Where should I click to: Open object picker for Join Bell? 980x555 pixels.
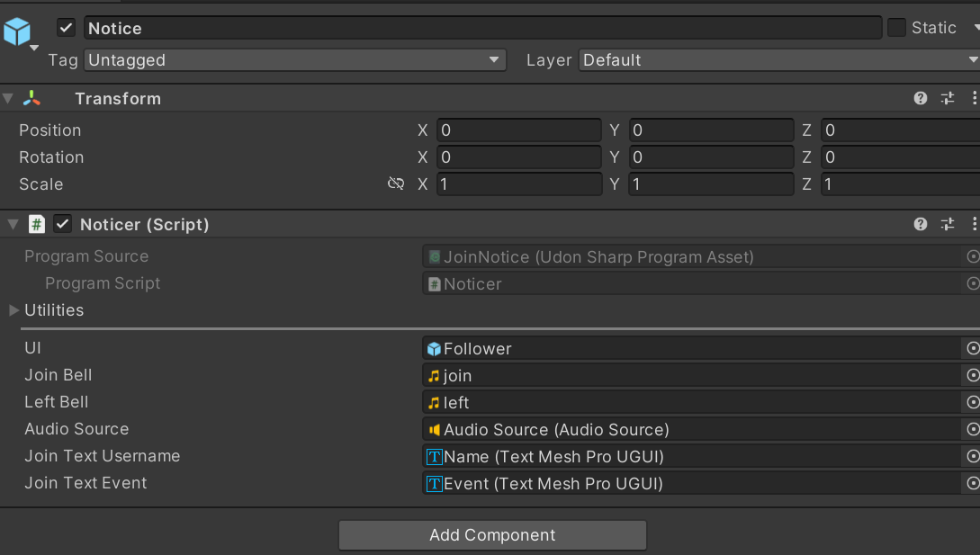(972, 376)
